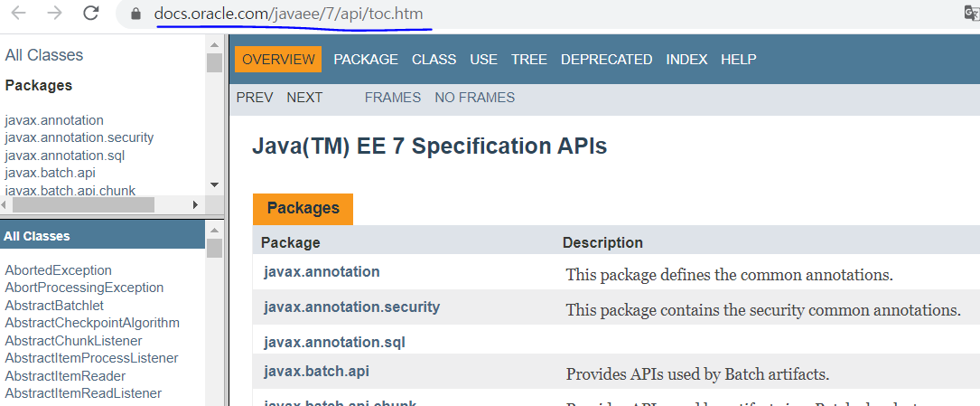Open the AbortedException class link

(x=58, y=270)
